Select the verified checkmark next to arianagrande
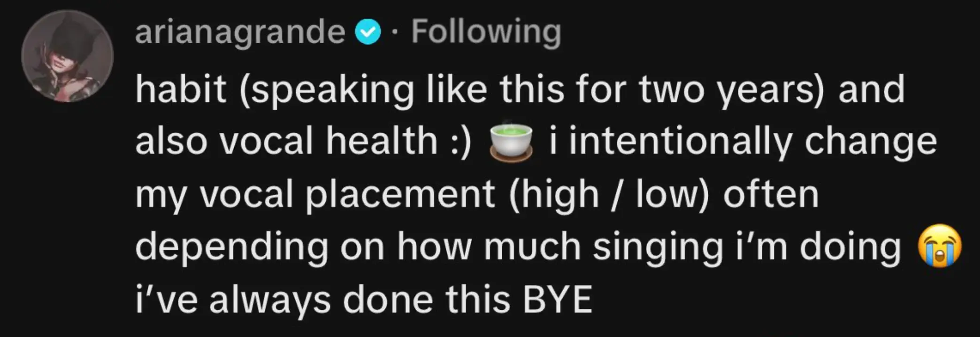This screenshot has width=980, height=337. tap(369, 32)
